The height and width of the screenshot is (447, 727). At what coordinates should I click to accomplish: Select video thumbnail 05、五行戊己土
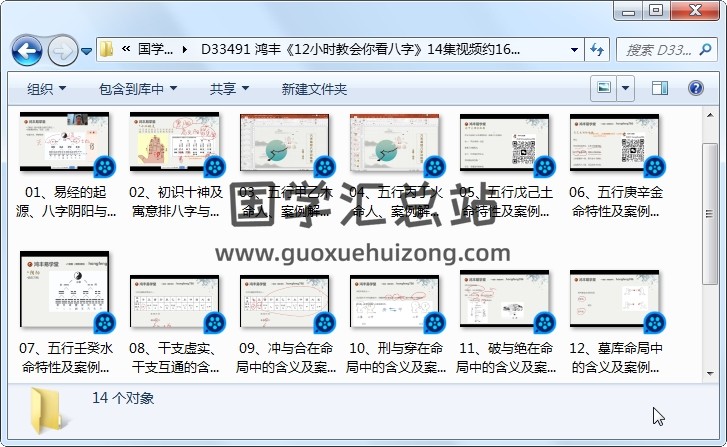pyautogui.click(x=504, y=142)
